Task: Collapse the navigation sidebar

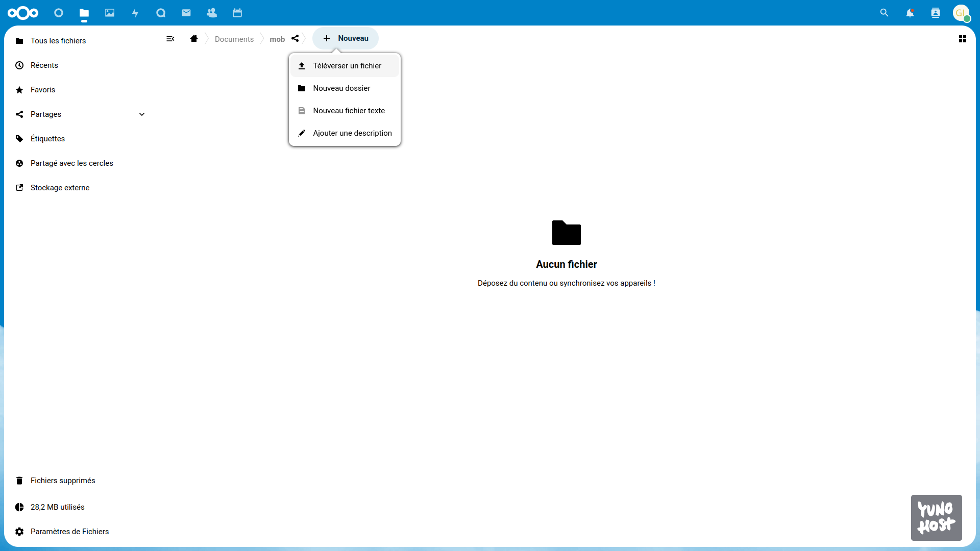Action: click(170, 39)
